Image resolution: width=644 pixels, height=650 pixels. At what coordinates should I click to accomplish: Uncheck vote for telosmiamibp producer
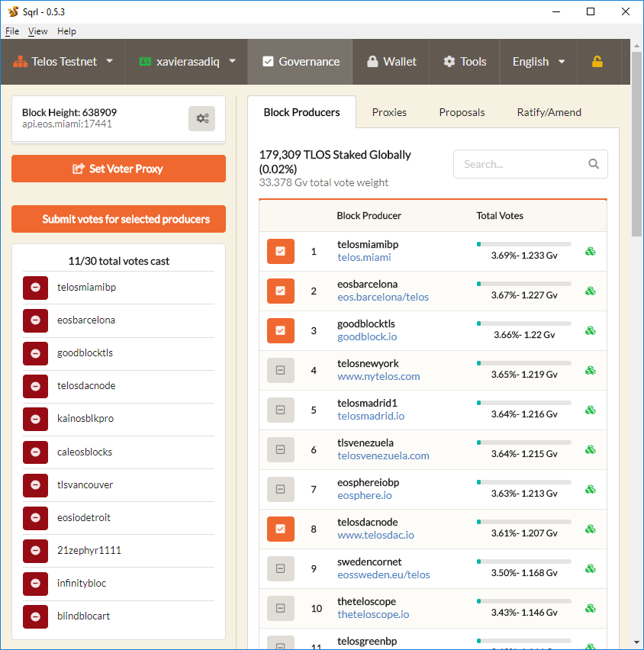tap(281, 251)
